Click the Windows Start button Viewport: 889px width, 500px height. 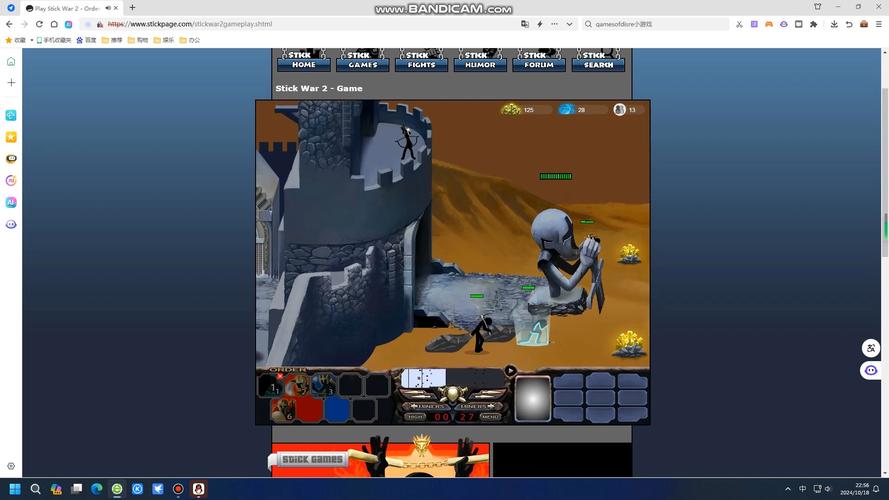coord(15,489)
